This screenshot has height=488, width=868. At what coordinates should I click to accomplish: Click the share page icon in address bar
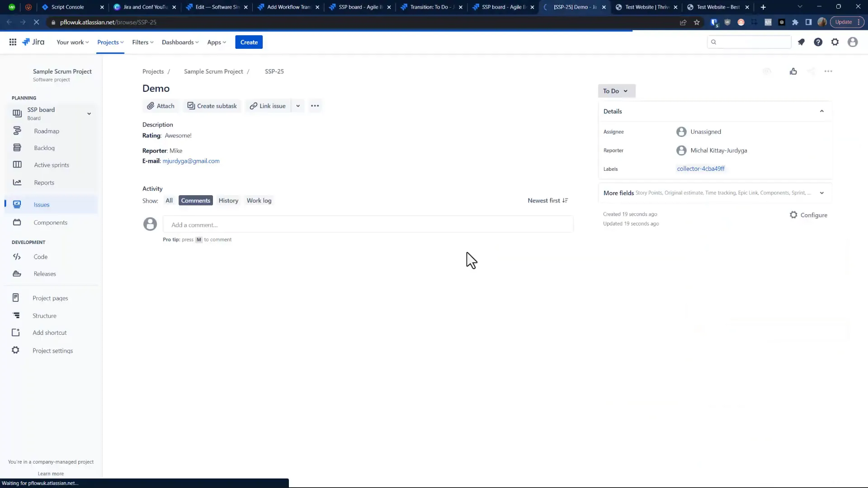[x=683, y=22]
